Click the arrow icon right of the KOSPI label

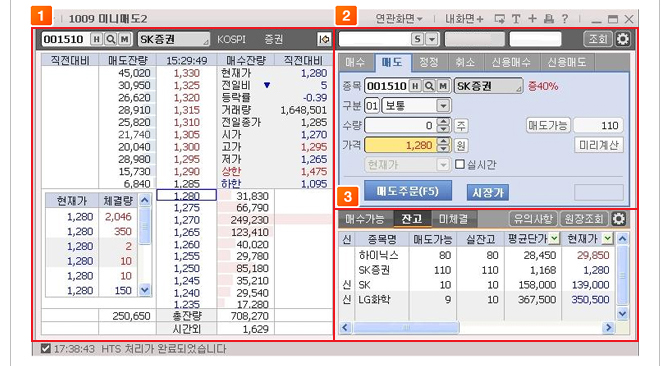(x=323, y=39)
